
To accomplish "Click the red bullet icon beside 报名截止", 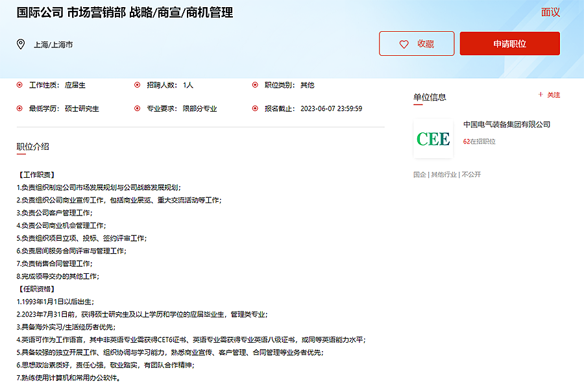I will tap(255, 108).
